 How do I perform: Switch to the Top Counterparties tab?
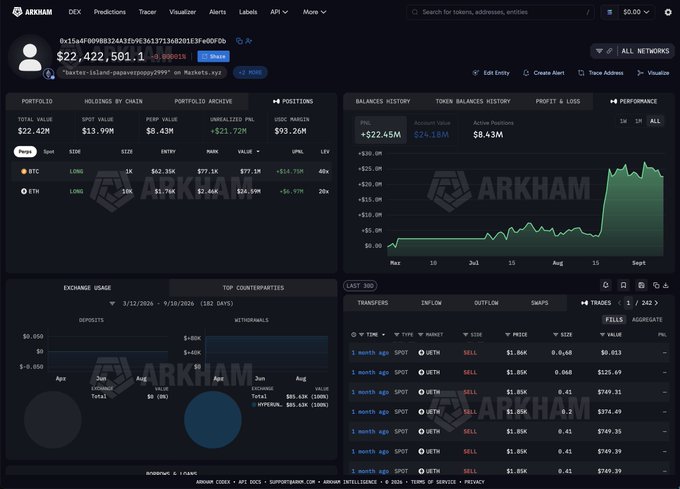(x=253, y=288)
